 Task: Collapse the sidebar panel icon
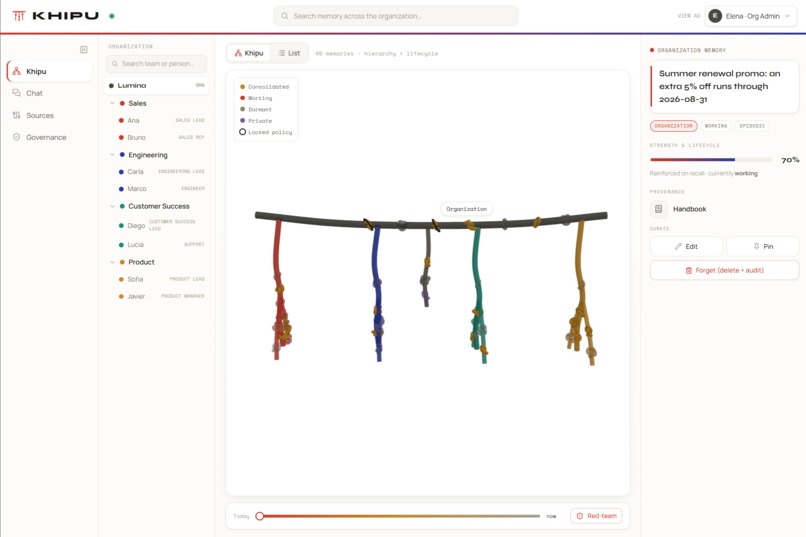[x=84, y=49]
